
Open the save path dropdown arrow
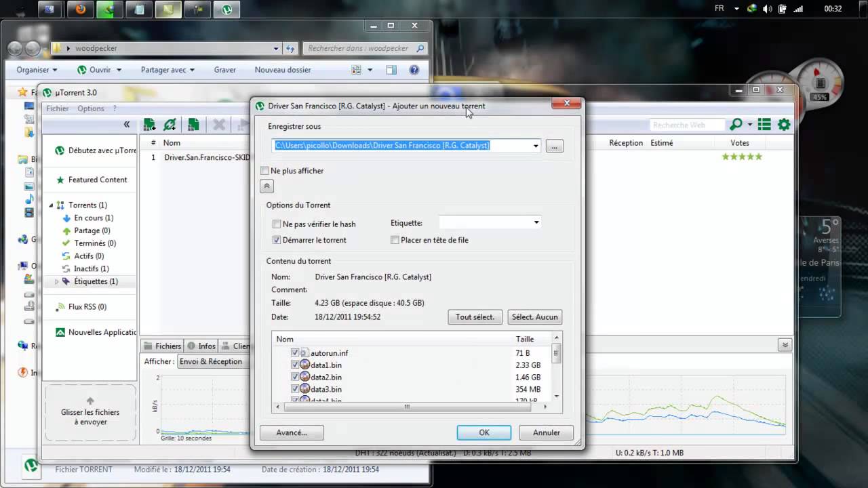[536, 146]
